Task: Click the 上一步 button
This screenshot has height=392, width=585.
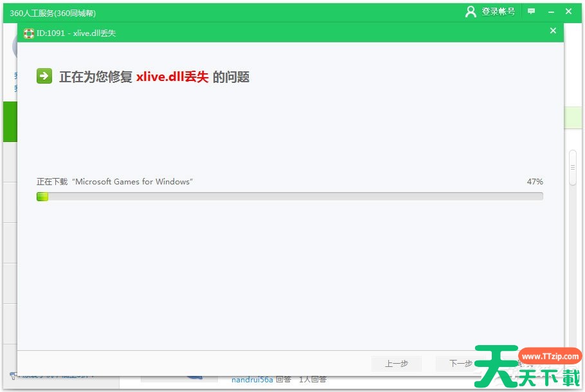Action: 396,363
